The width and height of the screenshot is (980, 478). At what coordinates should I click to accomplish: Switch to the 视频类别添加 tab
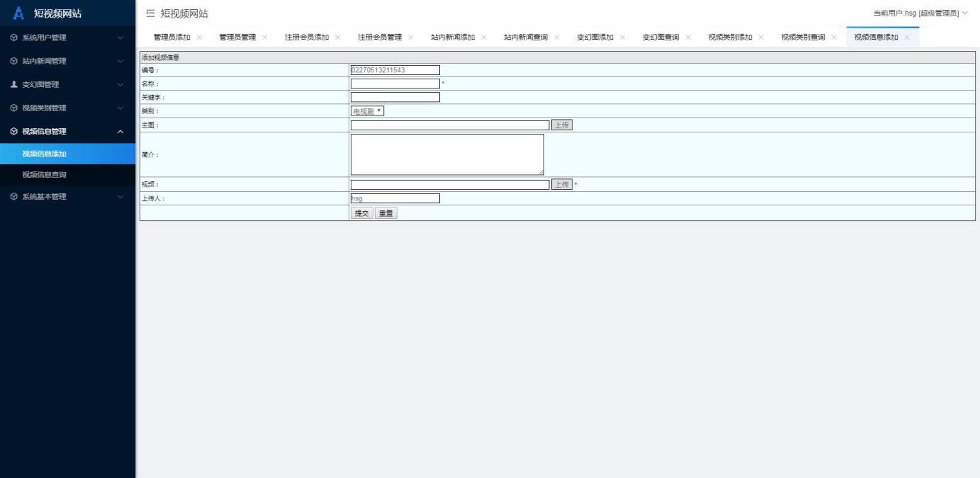pyautogui.click(x=730, y=38)
